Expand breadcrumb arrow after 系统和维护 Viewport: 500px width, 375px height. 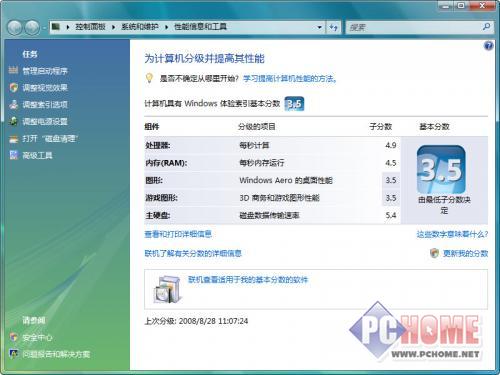166,27
